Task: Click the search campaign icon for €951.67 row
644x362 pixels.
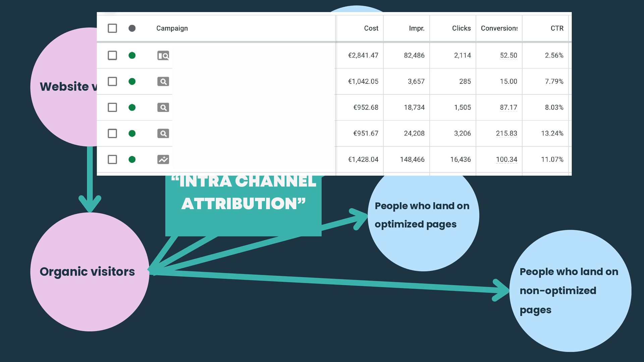Action: tap(163, 133)
